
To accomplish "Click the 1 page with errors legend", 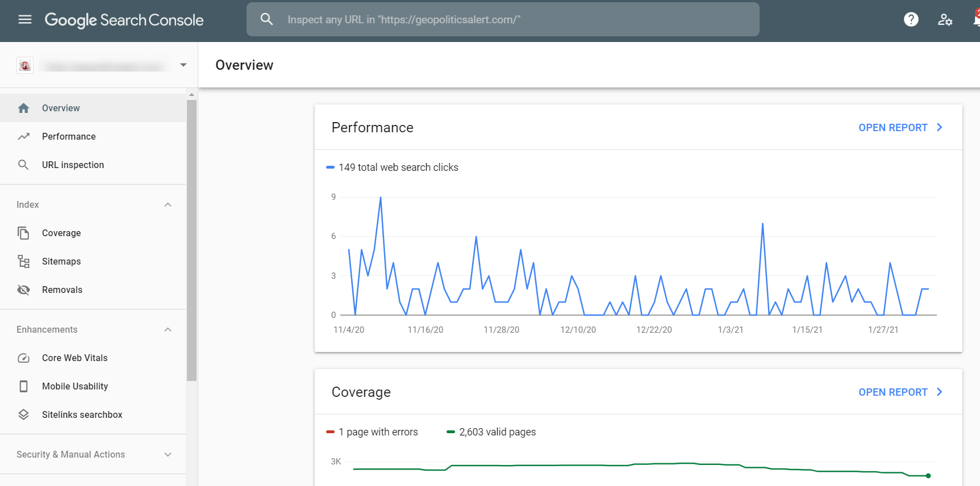I will click(x=372, y=432).
